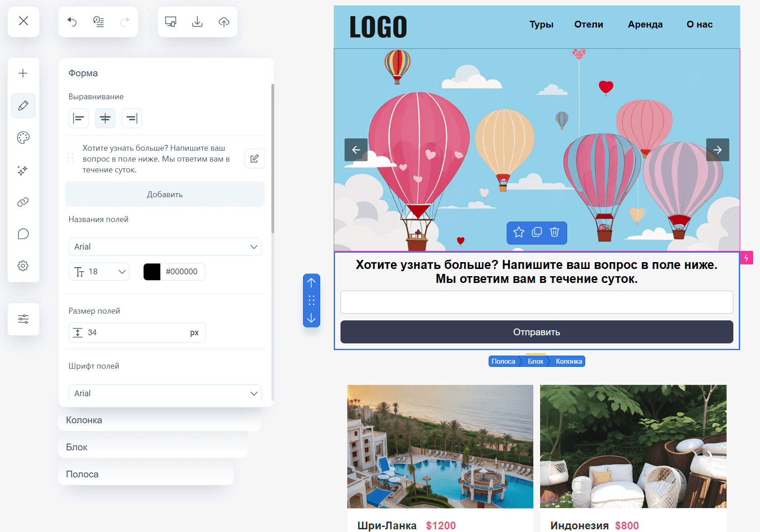Screen dimensions: 760x532
Task: Save block to favorites with star icon
Action: (x=519, y=232)
